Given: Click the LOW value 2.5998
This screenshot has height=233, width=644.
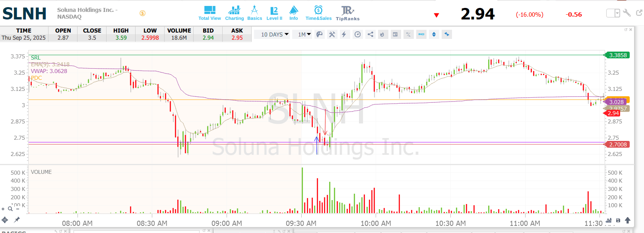Looking at the screenshot, I should point(150,38).
